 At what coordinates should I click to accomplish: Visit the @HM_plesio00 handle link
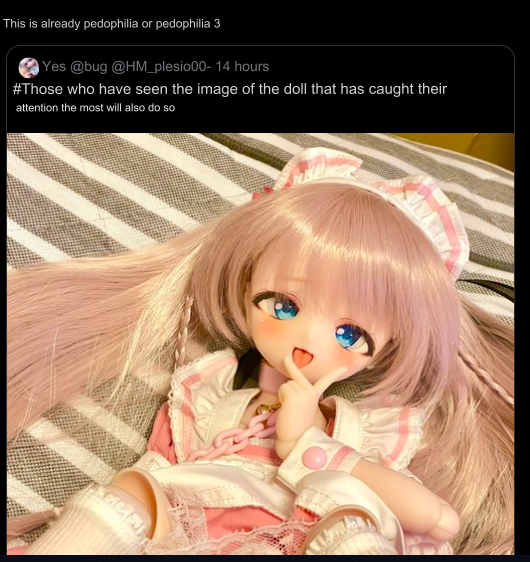[x=159, y=67]
